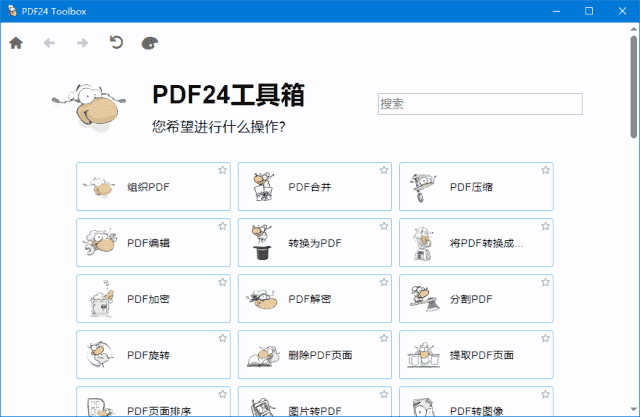Open the PDF合并 tool
Screen dimensions: 640x417
pos(315,187)
